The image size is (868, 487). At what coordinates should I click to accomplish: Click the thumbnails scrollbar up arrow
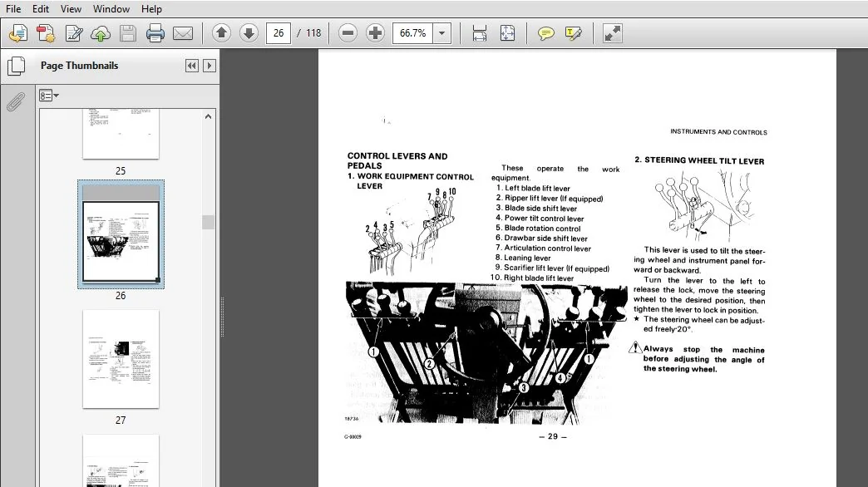tap(208, 116)
